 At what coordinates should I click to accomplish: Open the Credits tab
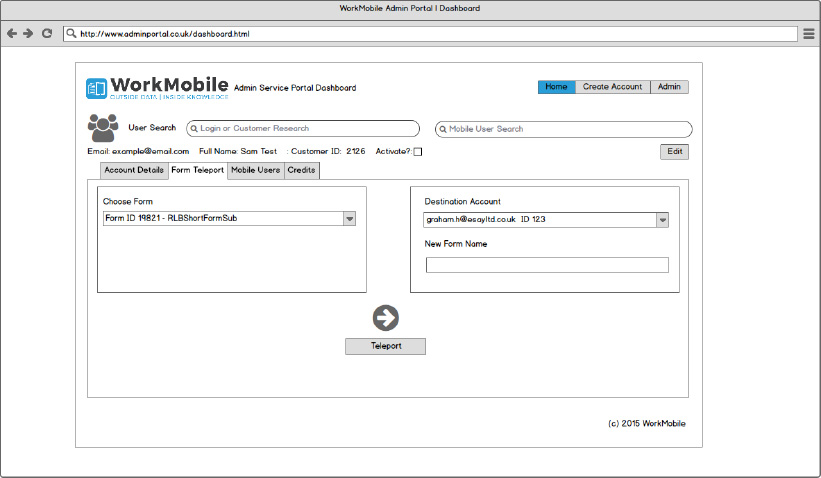[x=302, y=170]
